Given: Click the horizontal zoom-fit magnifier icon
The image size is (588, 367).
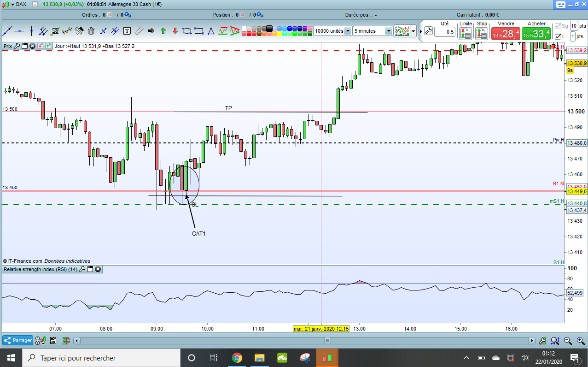Looking at the screenshot, I should click(x=555, y=341).
